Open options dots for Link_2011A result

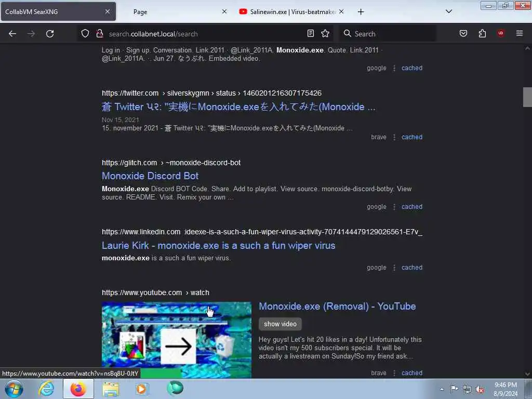394,68
